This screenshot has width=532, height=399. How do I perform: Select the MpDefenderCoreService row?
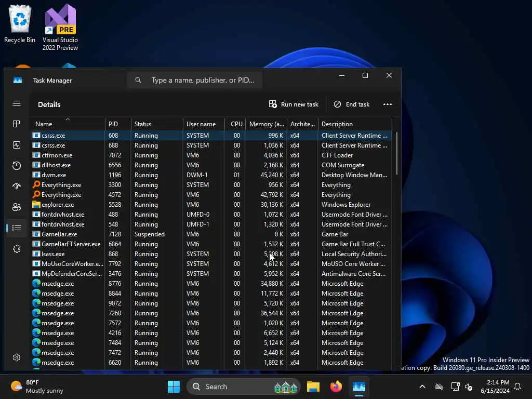211,273
